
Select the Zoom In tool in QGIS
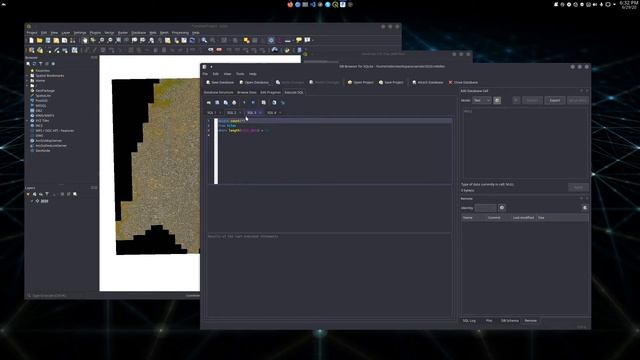[101, 40]
